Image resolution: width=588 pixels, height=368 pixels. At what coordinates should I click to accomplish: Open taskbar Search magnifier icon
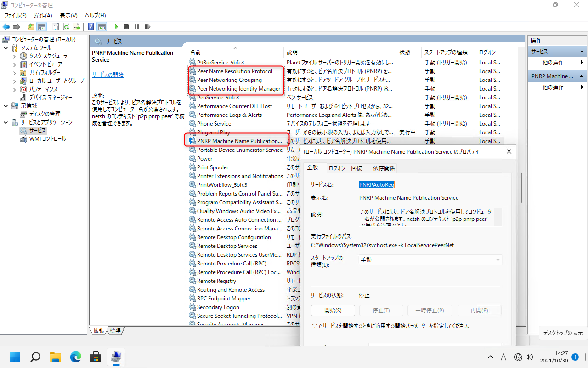[x=35, y=356]
